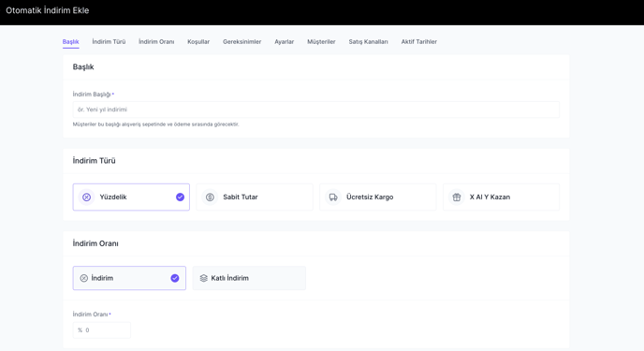
Task: Click the X Al Y Kazan gift icon
Action: click(456, 197)
